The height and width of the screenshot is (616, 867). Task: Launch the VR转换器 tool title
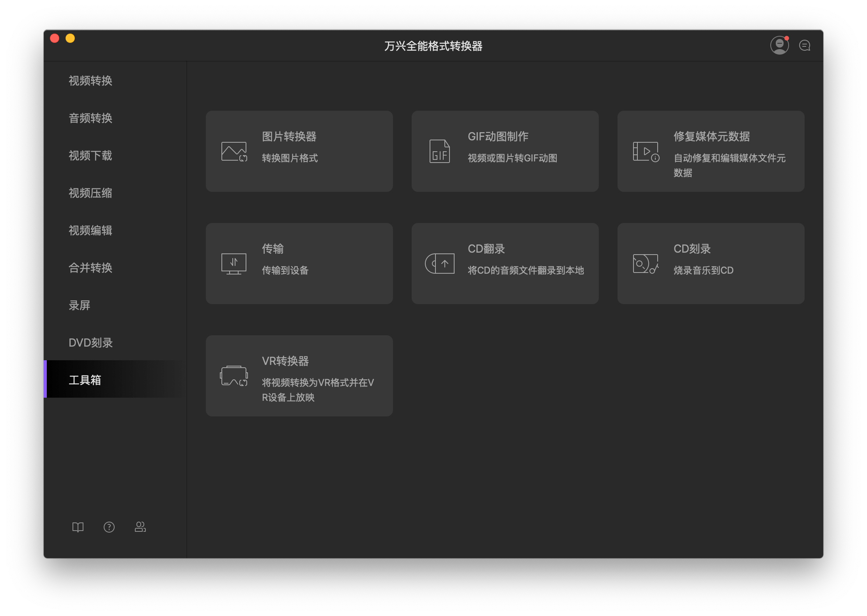[285, 361]
